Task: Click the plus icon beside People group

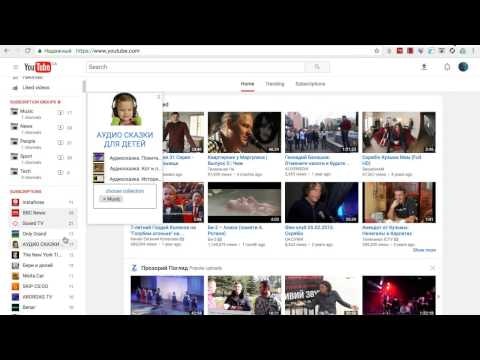Action: point(60,143)
